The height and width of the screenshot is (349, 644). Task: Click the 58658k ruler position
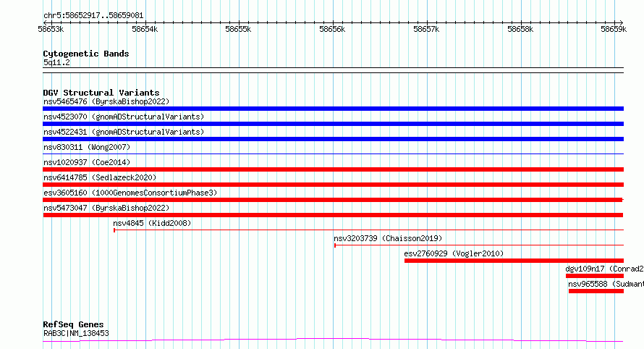[x=520, y=29]
